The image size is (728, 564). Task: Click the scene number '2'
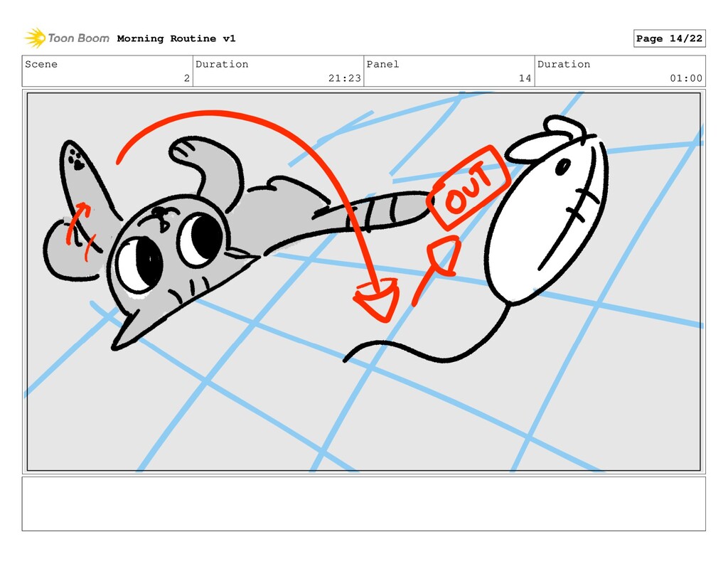coord(187,78)
